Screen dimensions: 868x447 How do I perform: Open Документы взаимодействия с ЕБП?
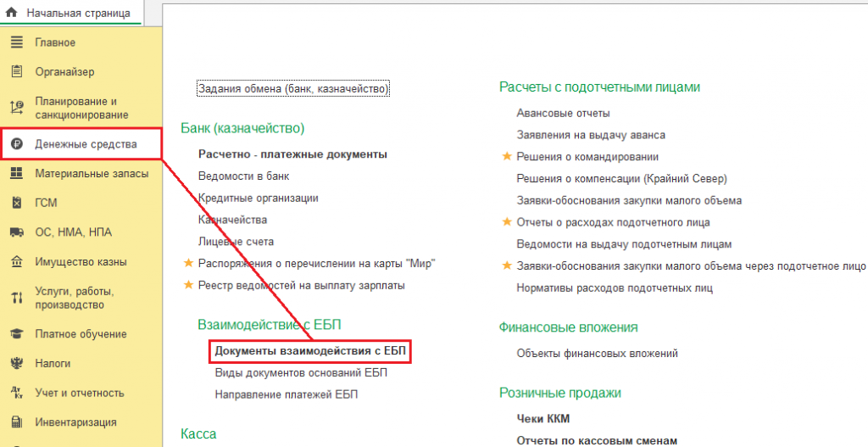click(310, 350)
